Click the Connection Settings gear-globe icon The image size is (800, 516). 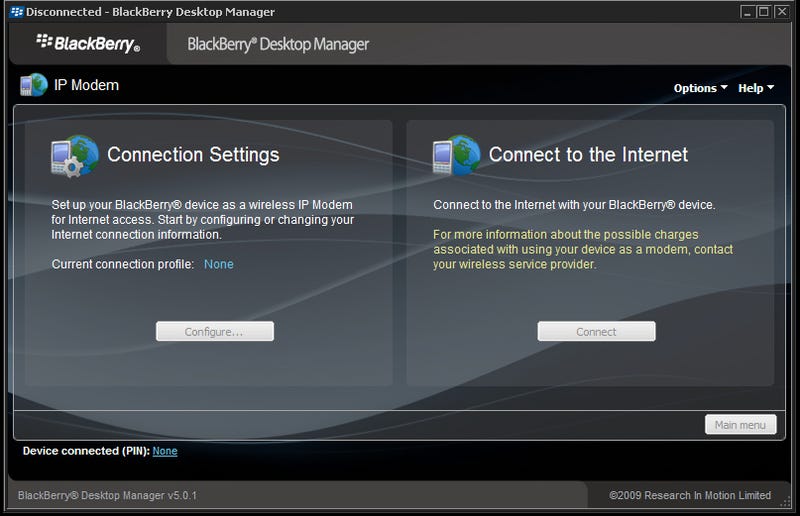pos(75,156)
